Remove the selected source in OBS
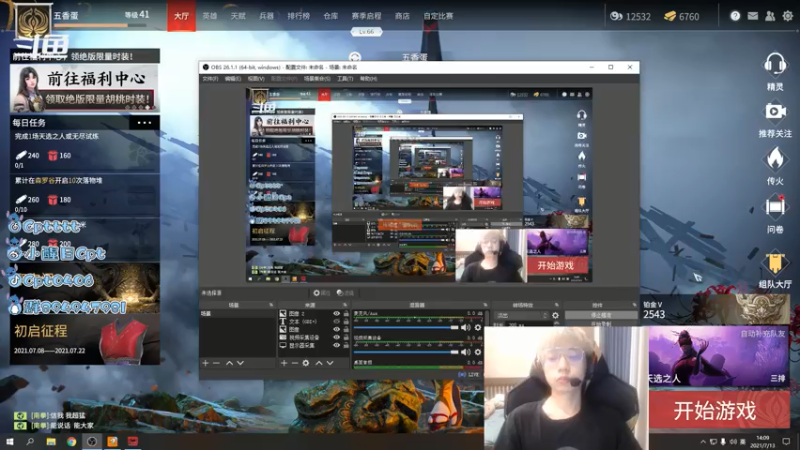This screenshot has height=450, width=800. 295,363
